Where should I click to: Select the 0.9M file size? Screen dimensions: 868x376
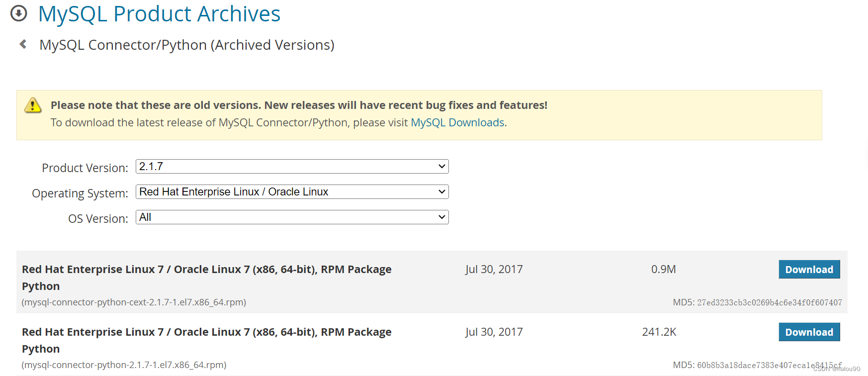click(x=664, y=269)
